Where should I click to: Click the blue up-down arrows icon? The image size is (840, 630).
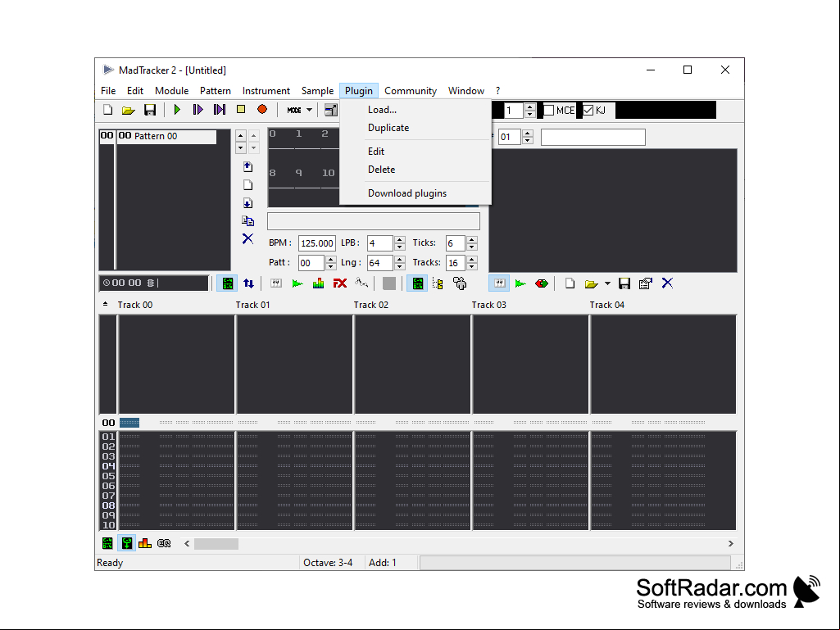click(x=248, y=283)
